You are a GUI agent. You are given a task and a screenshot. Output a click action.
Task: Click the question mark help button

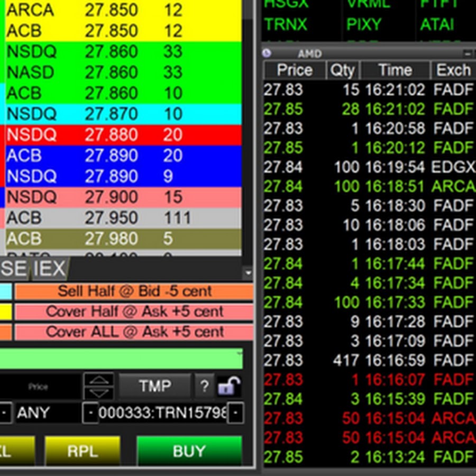[204, 387]
